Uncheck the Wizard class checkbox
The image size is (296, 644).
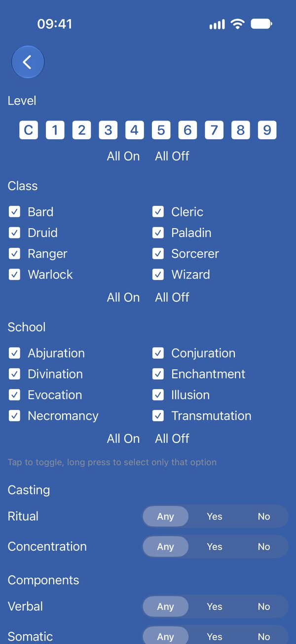(x=158, y=275)
